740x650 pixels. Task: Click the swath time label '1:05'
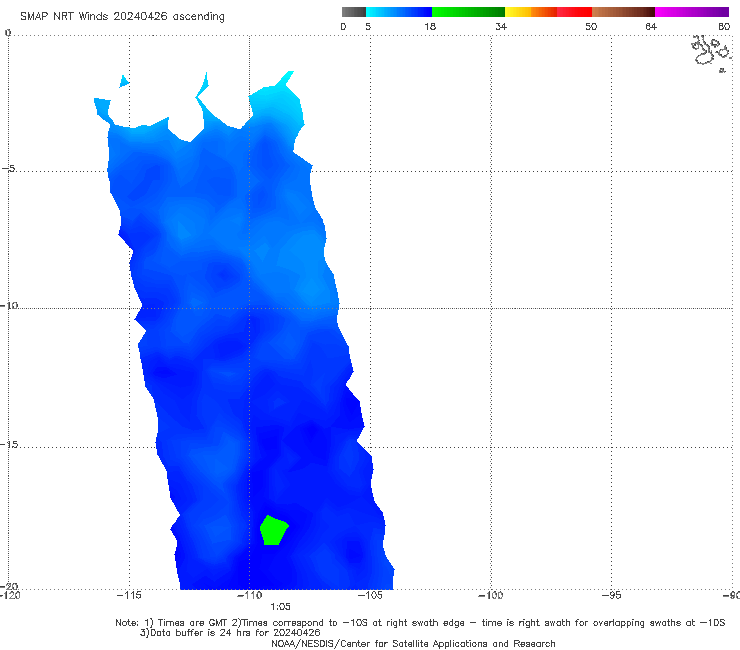(x=280, y=607)
